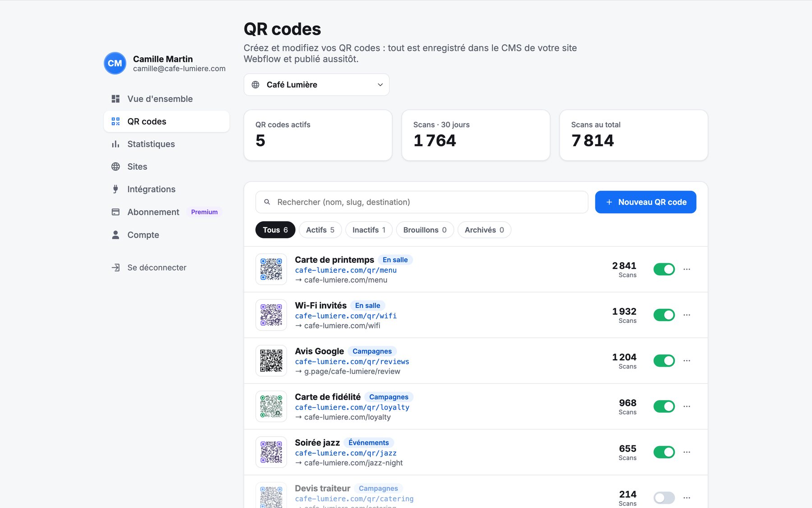
Task: Click the Vue d'ensemble dashboard icon
Action: tap(115, 99)
